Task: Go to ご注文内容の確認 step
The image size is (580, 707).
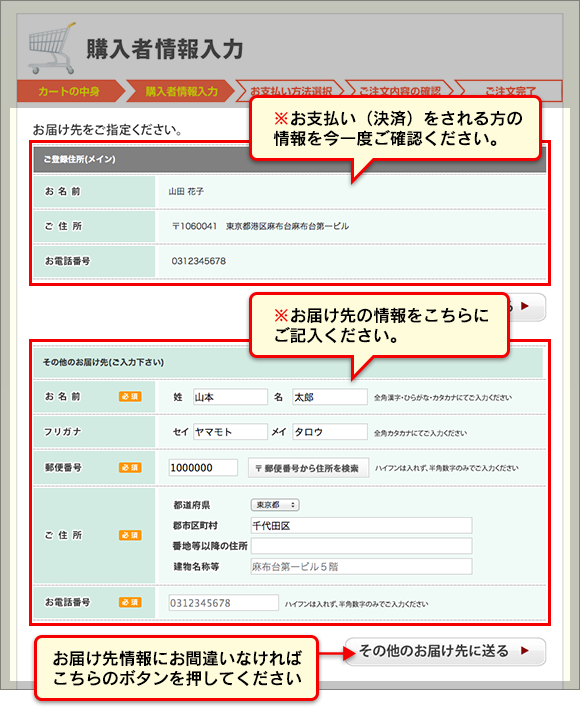Action: tap(399, 91)
